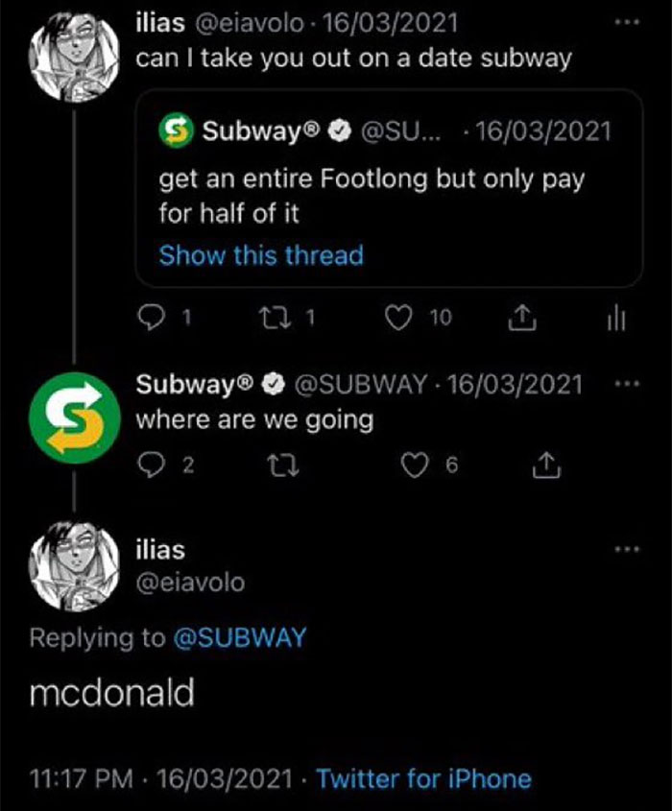Click 'Show this thread' link
672x811 pixels.
261,255
